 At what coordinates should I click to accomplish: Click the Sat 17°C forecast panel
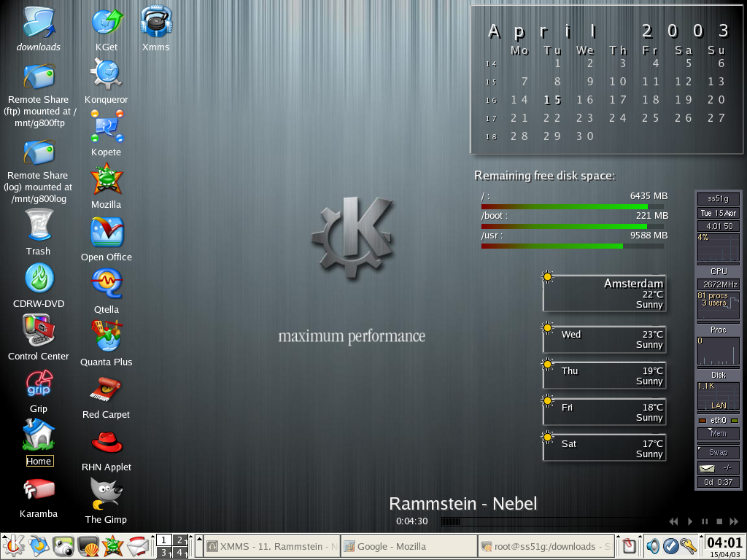point(604,448)
